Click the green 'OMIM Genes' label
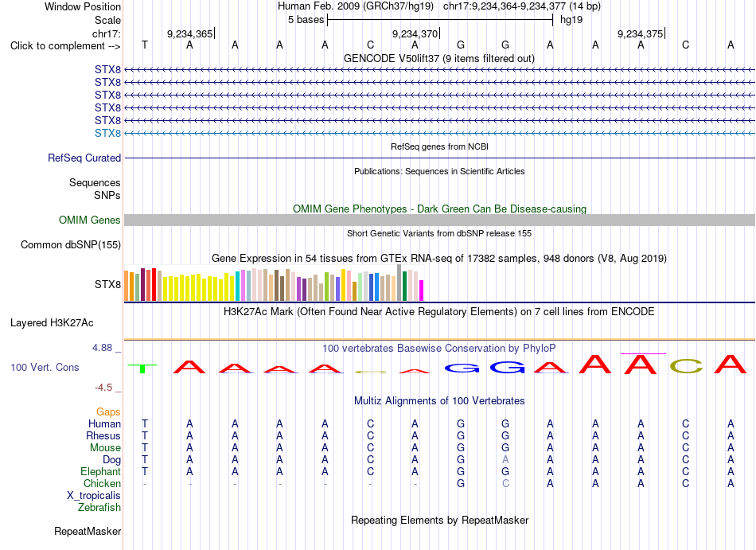Image resolution: width=756 pixels, height=550 pixels. point(90,220)
